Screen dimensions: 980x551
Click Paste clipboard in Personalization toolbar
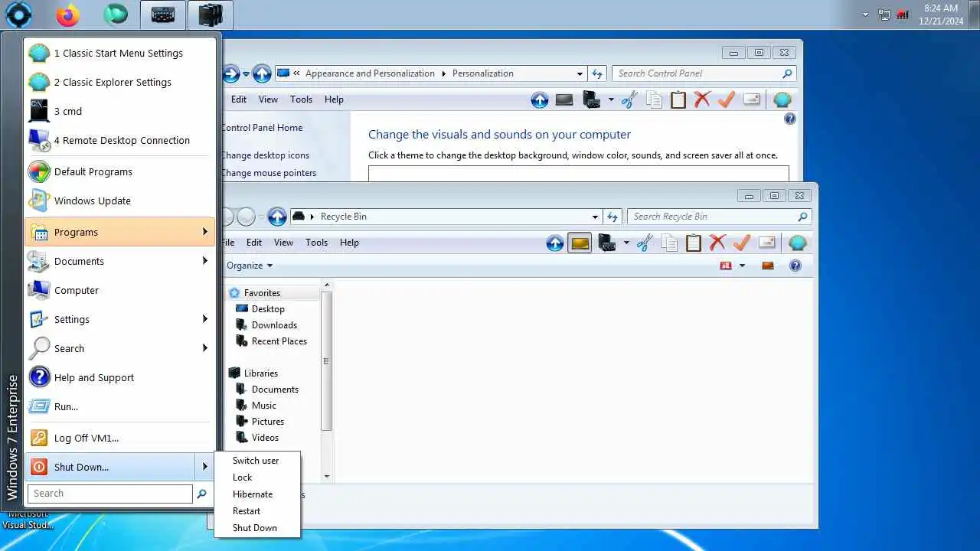(x=678, y=99)
